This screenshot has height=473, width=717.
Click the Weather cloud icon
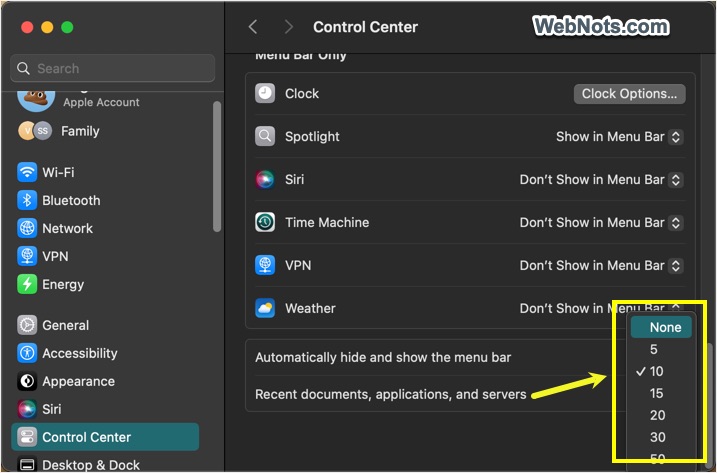click(265, 308)
